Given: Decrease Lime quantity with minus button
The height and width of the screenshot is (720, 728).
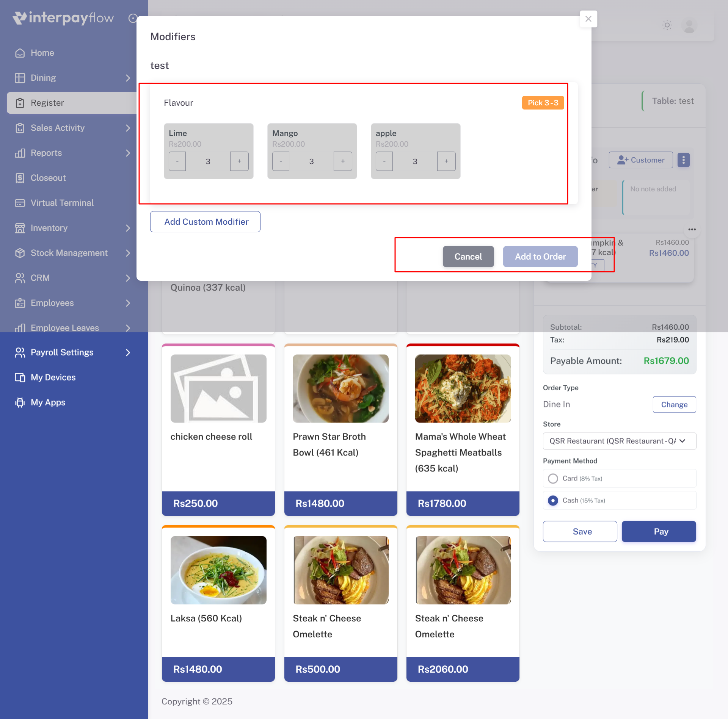Looking at the screenshot, I should pos(177,161).
